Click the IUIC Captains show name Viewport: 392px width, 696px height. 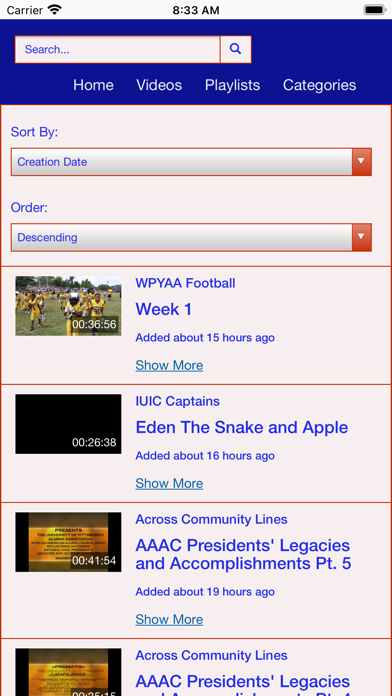coord(178,401)
